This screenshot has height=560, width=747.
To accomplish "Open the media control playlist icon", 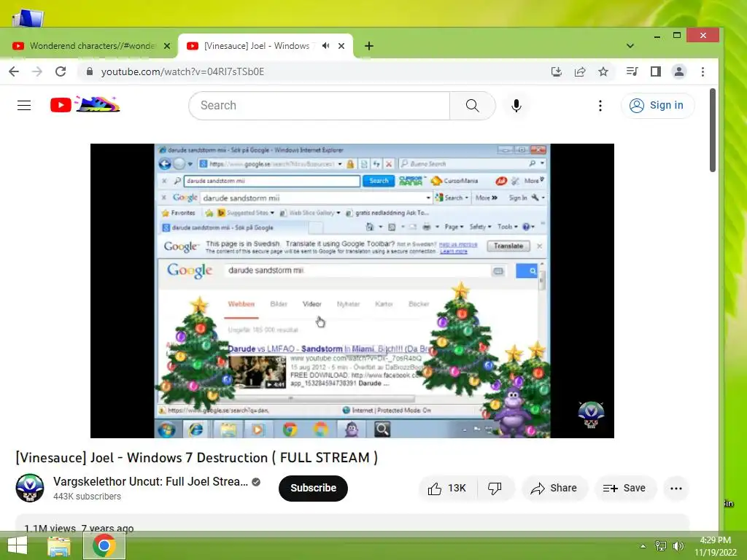I will click(x=632, y=72).
